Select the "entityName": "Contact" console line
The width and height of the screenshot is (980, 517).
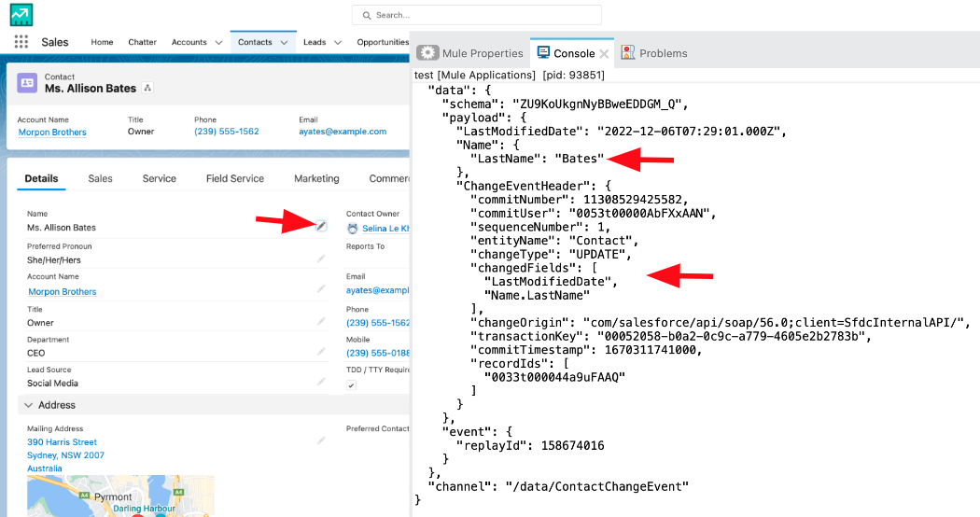coord(553,241)
